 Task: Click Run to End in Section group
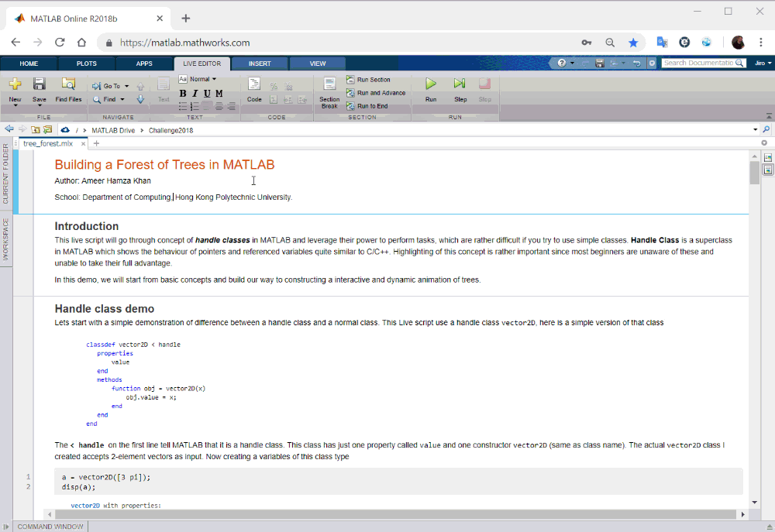tap(371, 106)
